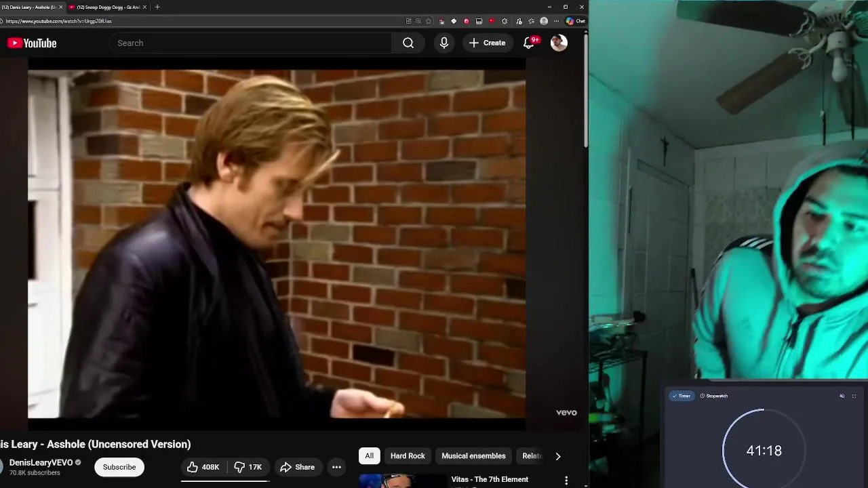Click the video title text
Viewport: 868px width, 488px height.
(96, 445)
